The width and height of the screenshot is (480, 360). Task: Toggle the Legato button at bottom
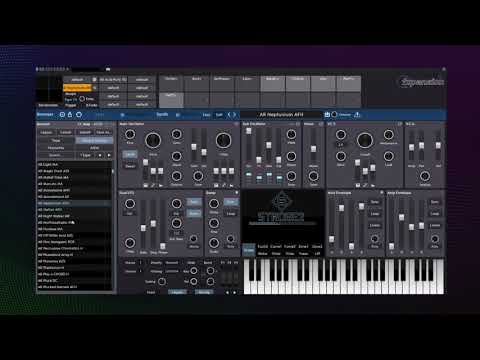(x=177, y=292)
